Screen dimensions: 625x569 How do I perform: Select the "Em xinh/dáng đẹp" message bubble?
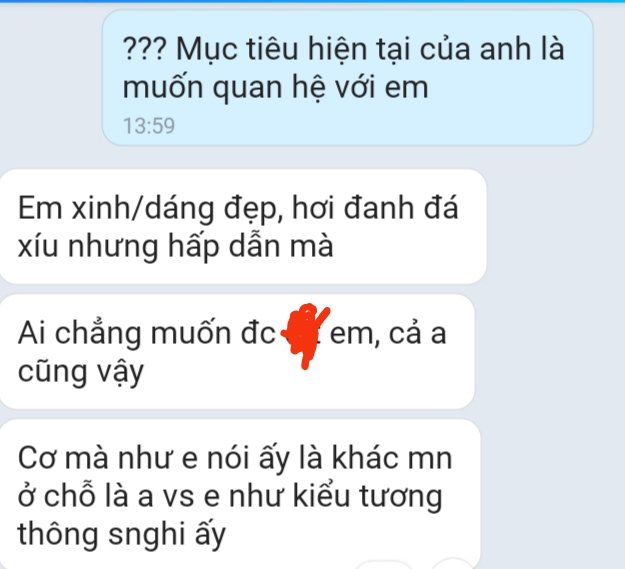(x=243, y=226)
